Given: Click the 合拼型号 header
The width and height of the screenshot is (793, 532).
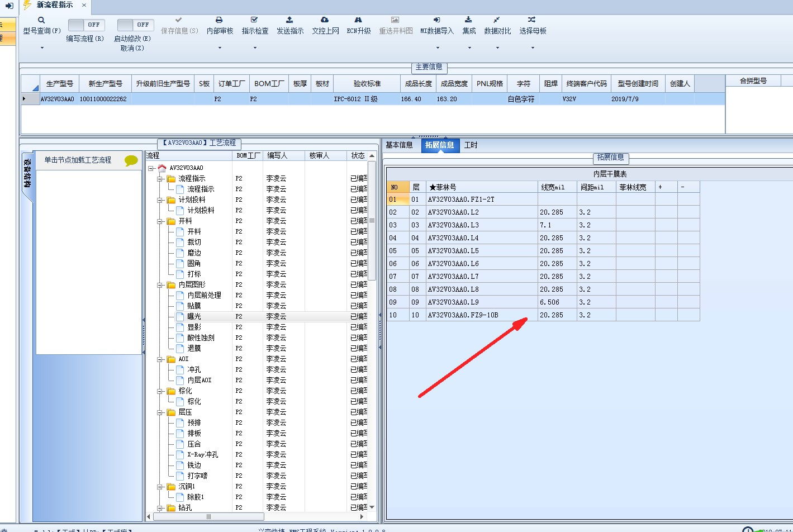Looking at the screenshot, I should click(753, 81).
